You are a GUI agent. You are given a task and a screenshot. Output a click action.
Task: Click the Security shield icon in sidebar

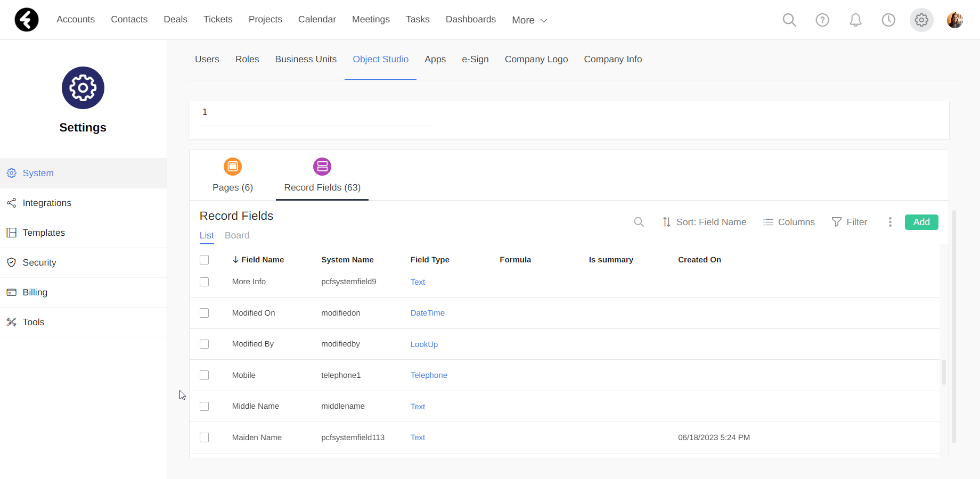click(x=11, y=262)
